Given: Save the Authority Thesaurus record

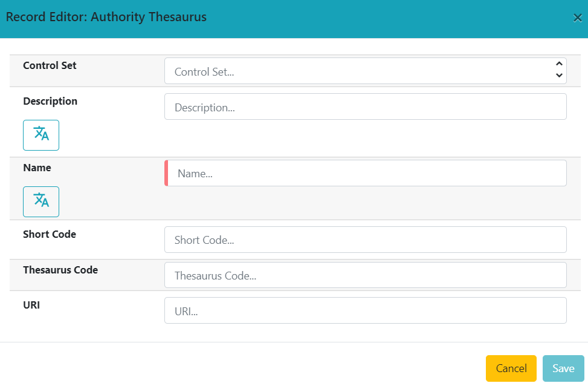Looking at the screenshot, I should pyautogui.click(x=563, y=368).
